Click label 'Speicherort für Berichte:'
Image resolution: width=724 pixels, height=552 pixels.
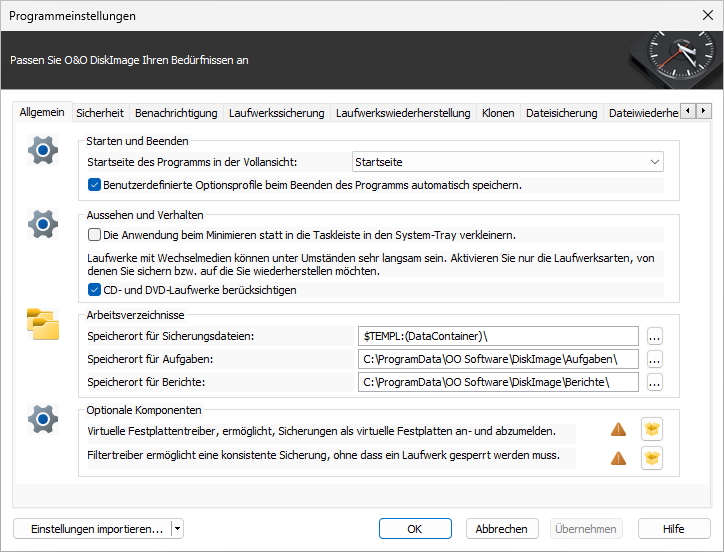(146, 382)
